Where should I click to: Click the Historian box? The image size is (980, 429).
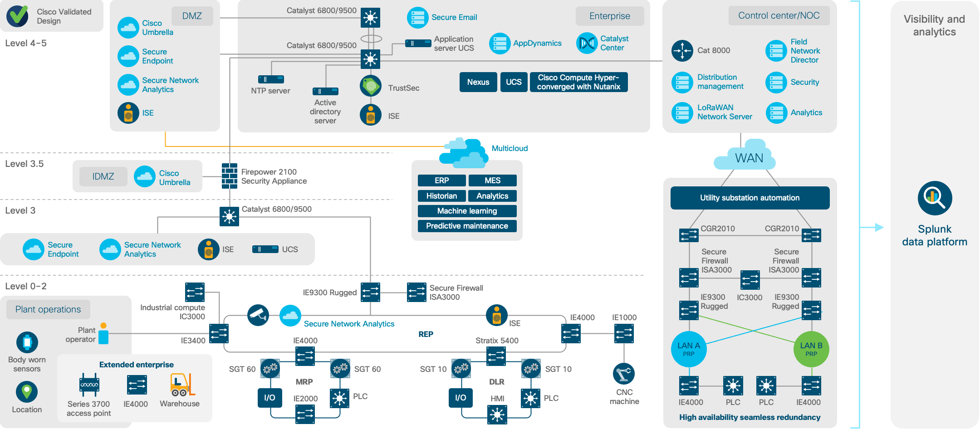click(442, 196)
